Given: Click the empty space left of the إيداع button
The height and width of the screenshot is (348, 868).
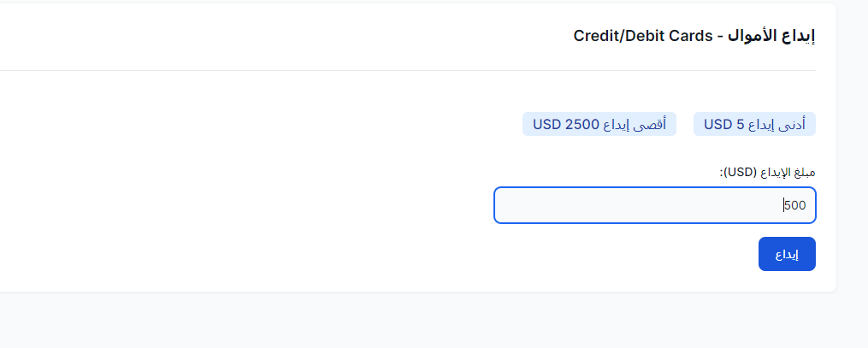Looking at the screenshot, I should coord(428,255).
